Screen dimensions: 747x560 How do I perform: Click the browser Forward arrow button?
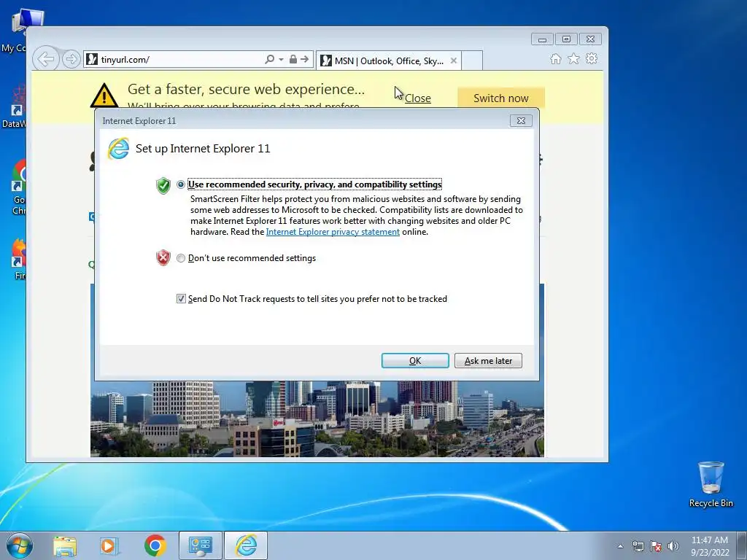pos(71,59)
